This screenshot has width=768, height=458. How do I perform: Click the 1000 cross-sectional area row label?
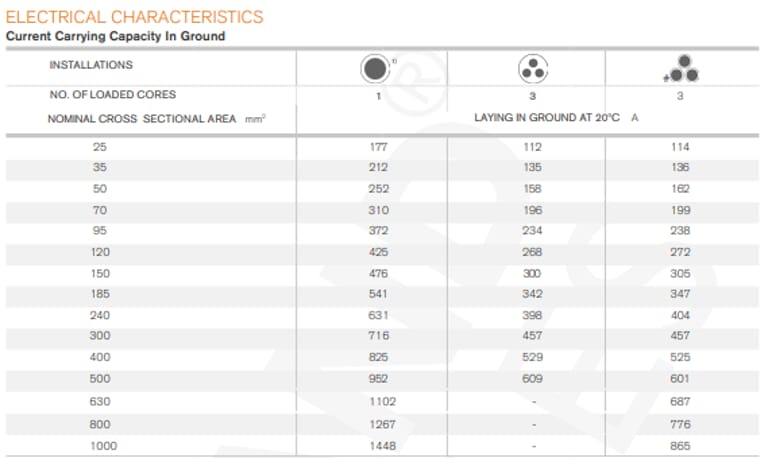coord(103,445)
